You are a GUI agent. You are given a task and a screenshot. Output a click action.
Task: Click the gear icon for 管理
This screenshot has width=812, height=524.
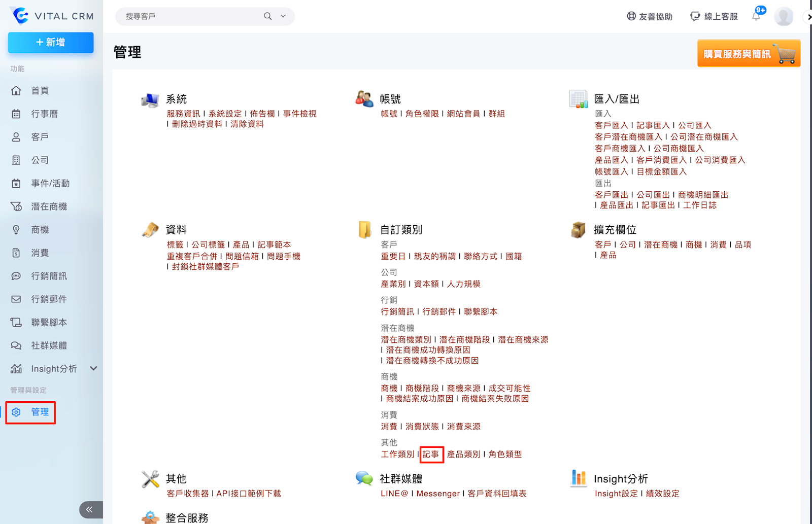click(16, 412)
